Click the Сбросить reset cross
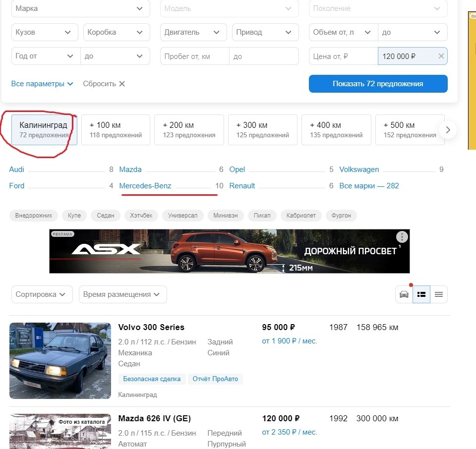476x449 pixels. [x=122, y=84]
